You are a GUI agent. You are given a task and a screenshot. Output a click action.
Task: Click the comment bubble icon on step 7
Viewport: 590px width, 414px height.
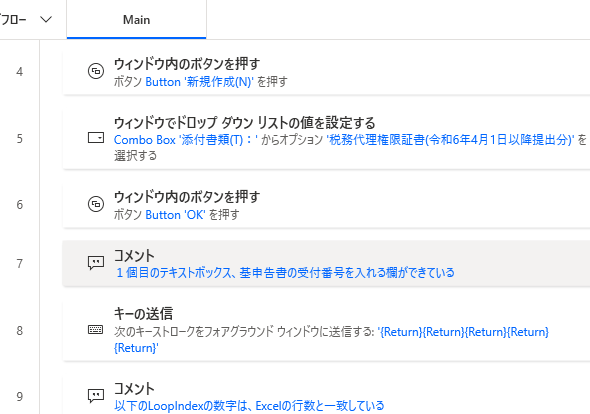point(96,262)
